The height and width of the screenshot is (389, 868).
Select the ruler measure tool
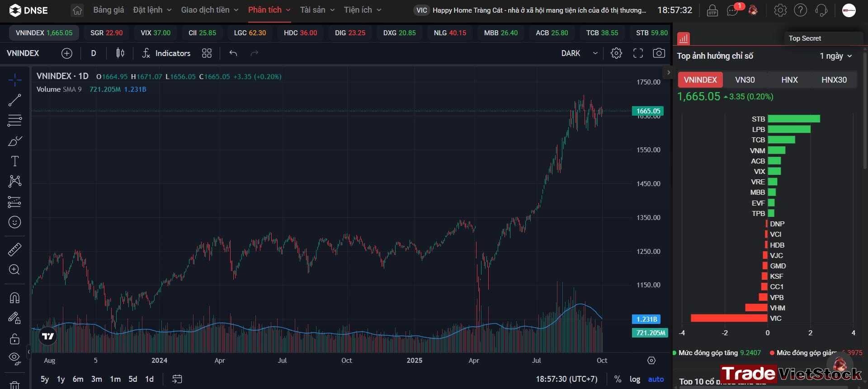point(14,249)
